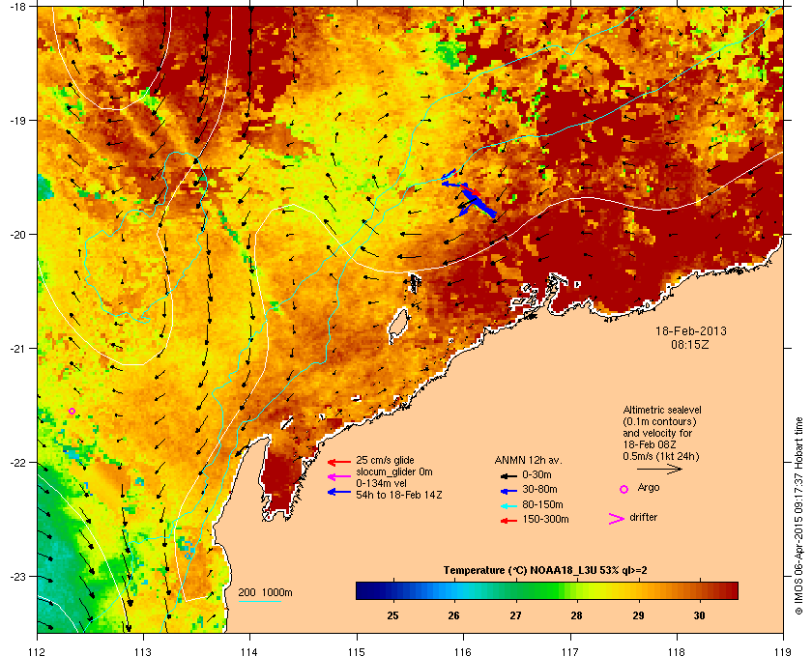Click the red glider velocity legend arrow
The width and height of the screenshot is (812, 657).
[x=339, y=462]
